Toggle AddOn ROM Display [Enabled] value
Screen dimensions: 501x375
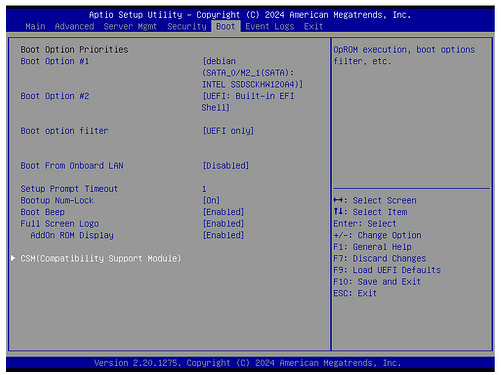223,235
